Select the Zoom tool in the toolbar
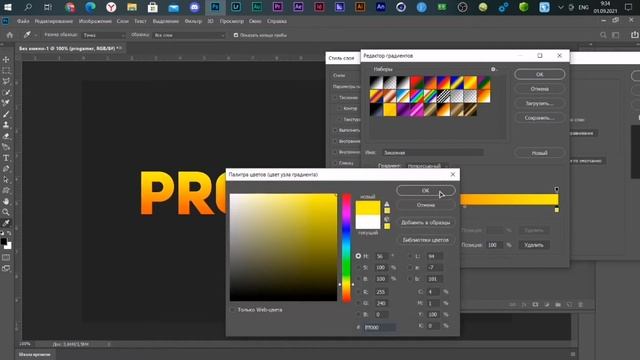The width and height of the screenshot is (640, 360). (x=6, y=212)
